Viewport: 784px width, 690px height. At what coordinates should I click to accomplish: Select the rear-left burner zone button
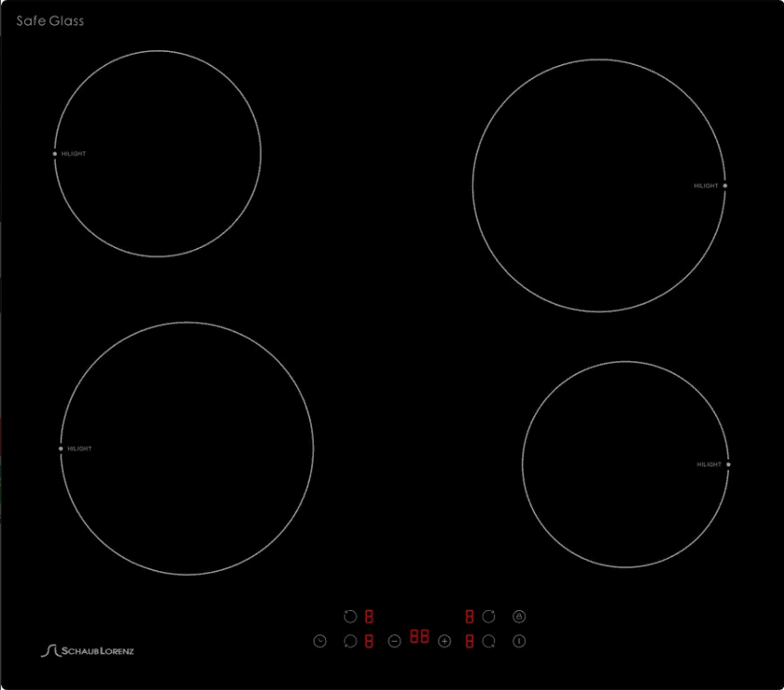coord(350,617)
